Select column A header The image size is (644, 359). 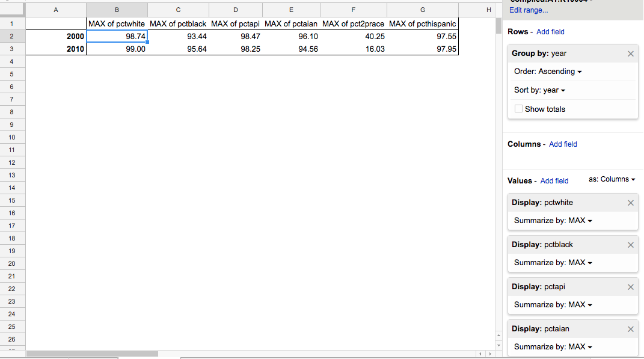[56, 10]
